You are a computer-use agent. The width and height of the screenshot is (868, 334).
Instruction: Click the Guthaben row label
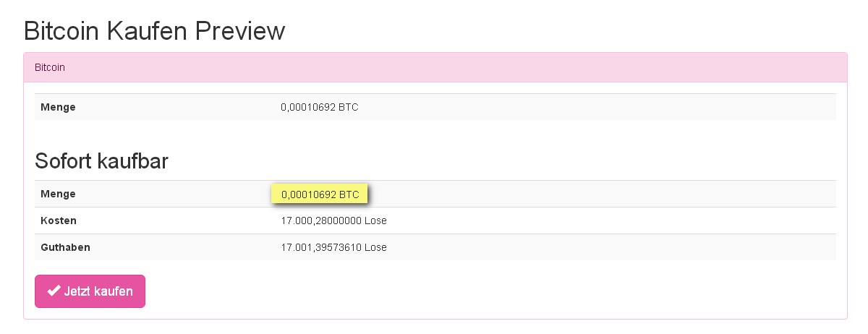coord(65,247)
